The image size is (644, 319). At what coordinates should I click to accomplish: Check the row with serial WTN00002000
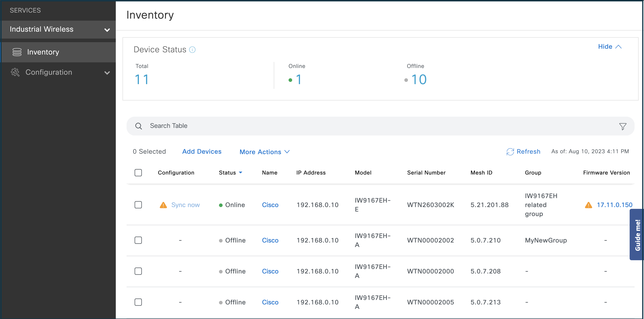(138, 271)
